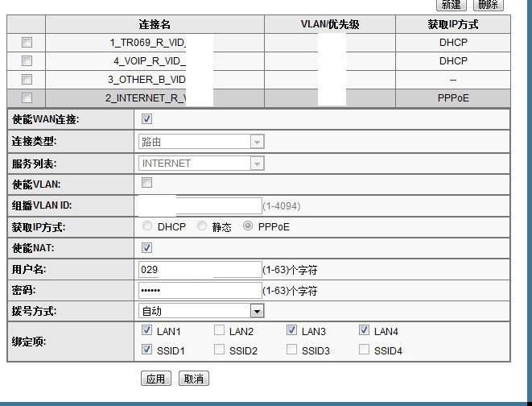
Task: Open the 服务列表 dropdown showing INTERNET
Action: pyautogui.click(x=201, y=164)
